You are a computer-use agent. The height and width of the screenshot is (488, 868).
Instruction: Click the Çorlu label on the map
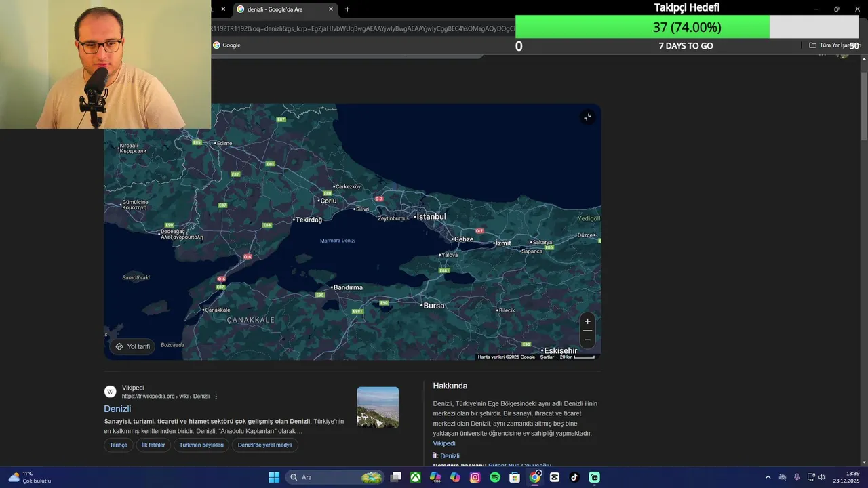click(x=329, y=201)
